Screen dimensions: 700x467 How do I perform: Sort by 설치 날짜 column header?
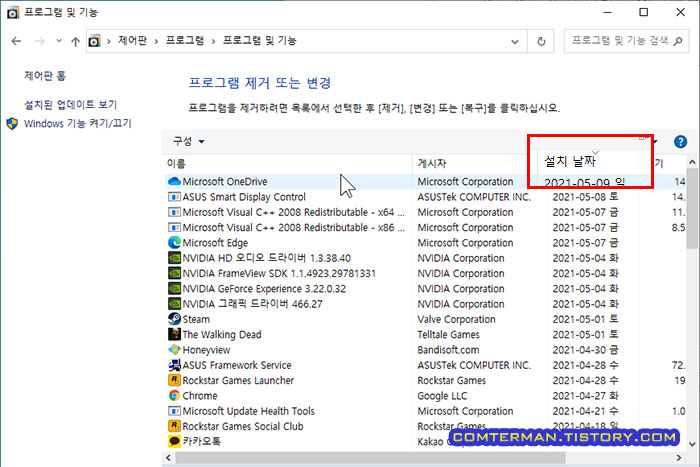point(570,161)
